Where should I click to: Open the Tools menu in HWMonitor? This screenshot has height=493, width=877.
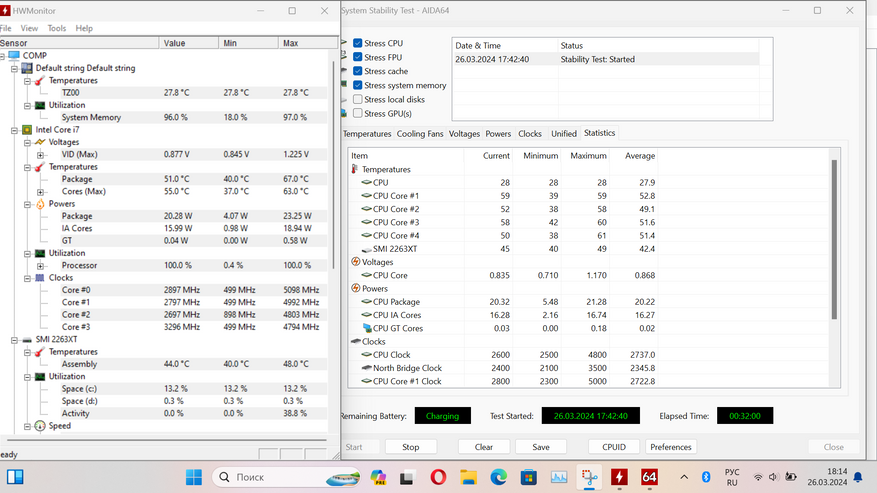tap(57, 29)
